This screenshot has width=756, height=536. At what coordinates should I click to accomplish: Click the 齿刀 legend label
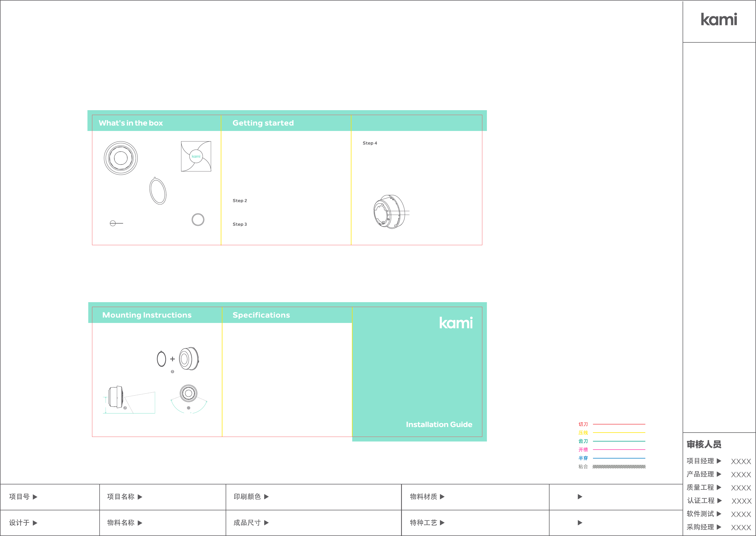(583, 441)
